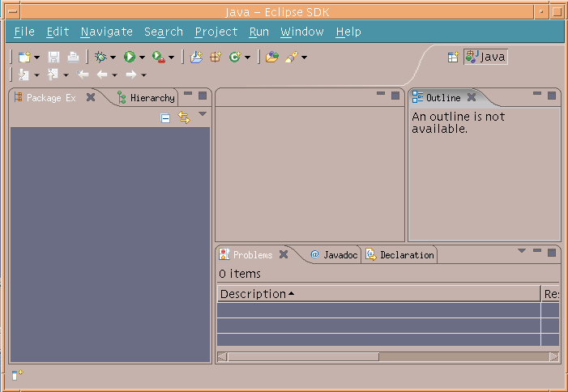Click the green Run button icon
This screenshot has width=568, height=392.
130,58
